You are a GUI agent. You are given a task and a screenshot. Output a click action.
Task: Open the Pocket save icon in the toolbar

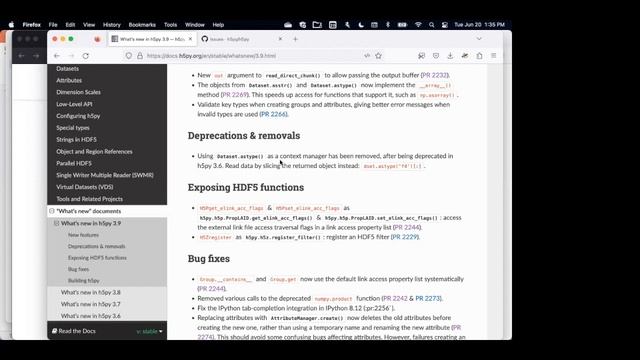tap(436, 56)
